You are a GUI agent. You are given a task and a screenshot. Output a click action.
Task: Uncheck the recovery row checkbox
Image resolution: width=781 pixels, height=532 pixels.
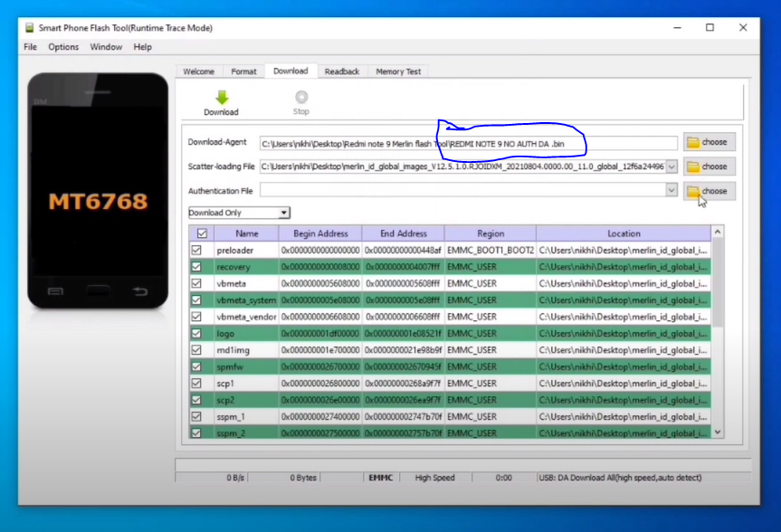[x=196, y=267]
